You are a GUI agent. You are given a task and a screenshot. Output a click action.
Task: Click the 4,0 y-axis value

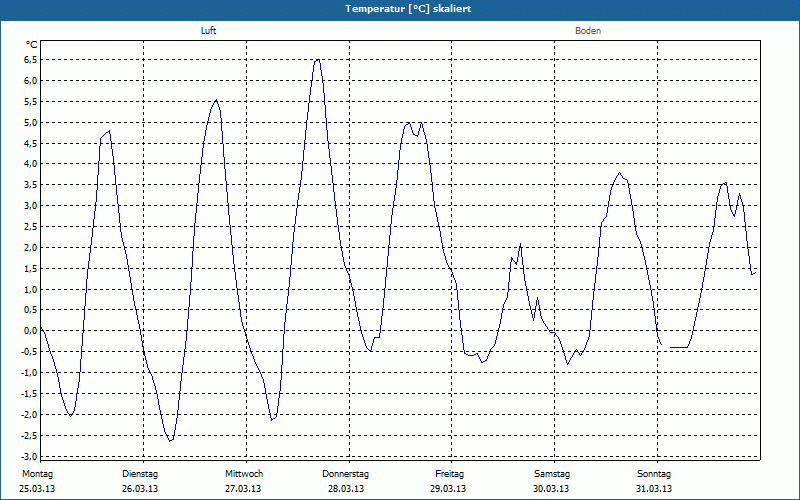31,164
